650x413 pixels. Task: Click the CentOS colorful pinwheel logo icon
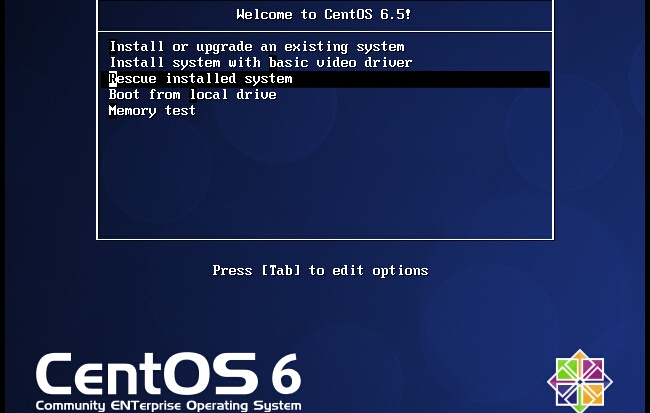580,381
